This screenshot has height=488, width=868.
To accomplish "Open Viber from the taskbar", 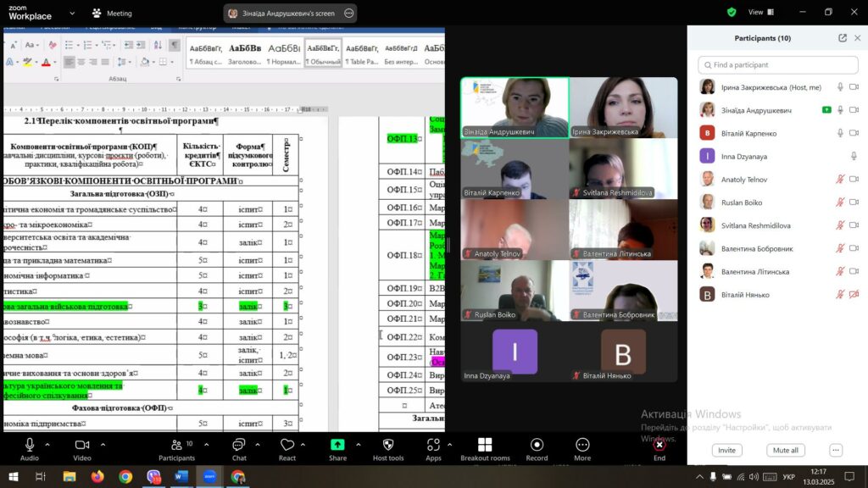I will point(153,476).
